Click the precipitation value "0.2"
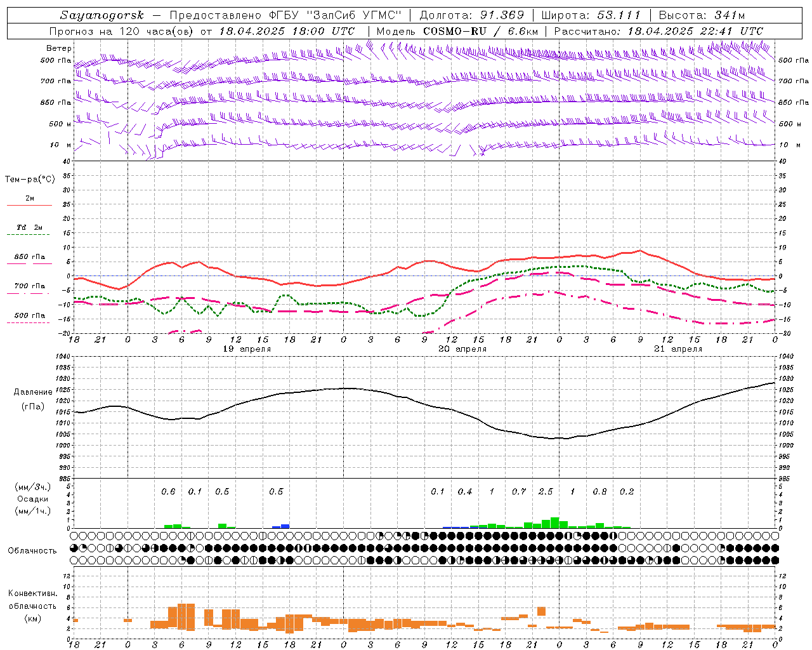Image resolution: width=812 pixels, height=650 pixels. coord(627,492)
